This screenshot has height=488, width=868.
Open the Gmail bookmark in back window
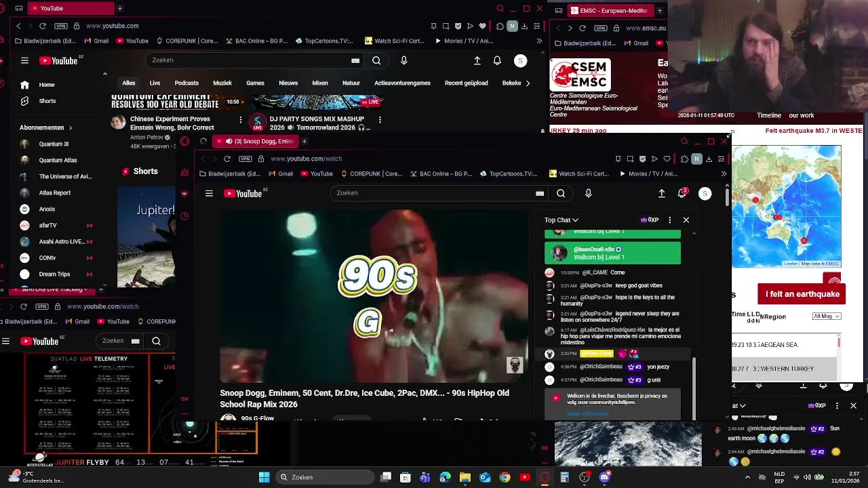pyautogui.click(x=96, y=41)
